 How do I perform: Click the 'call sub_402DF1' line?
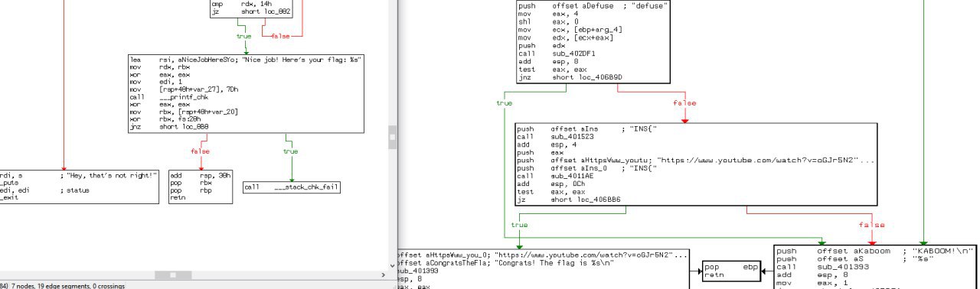tap(557, 54)
